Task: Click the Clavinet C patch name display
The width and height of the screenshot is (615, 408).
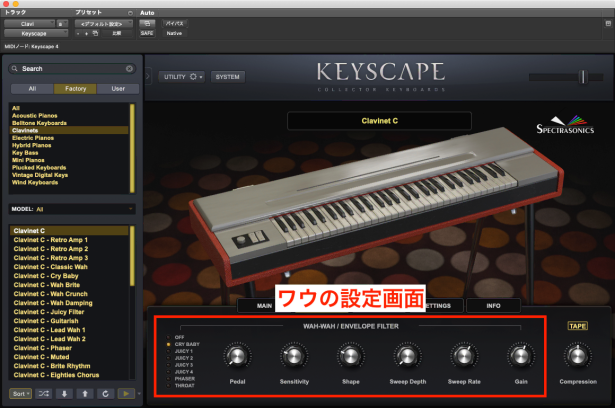Action: point(379,121)
